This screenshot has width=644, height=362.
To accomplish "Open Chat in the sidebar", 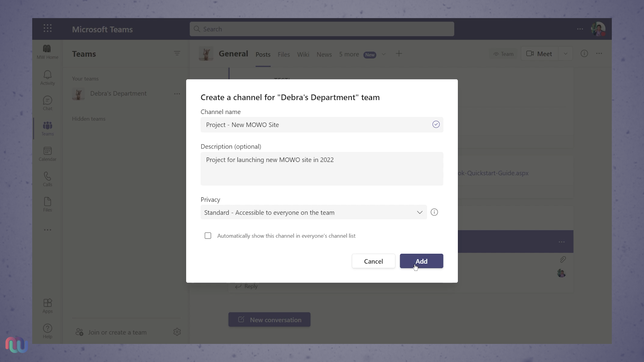I will click(x=47, y=103).
